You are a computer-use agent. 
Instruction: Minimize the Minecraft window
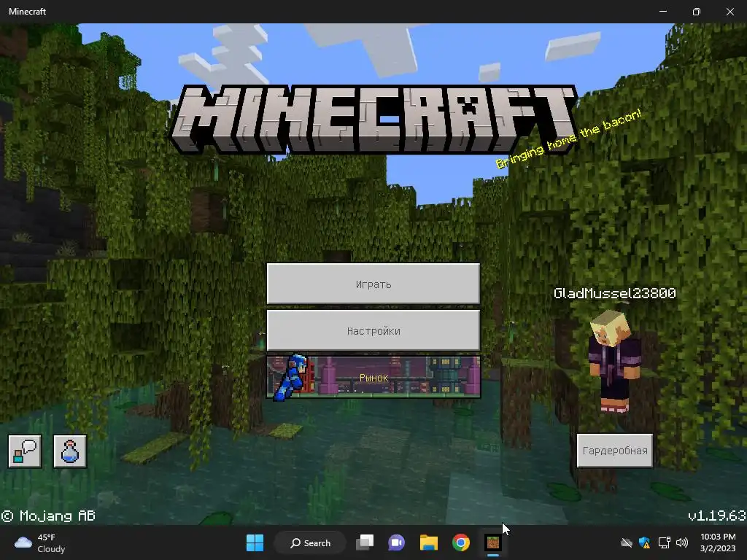point(662,12)
